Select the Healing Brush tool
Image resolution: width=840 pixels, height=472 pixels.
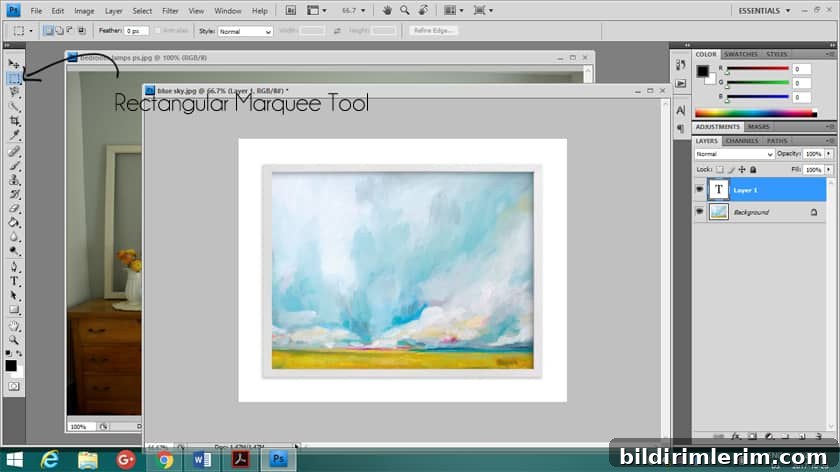pyautogui.click(x=13, y=152)
